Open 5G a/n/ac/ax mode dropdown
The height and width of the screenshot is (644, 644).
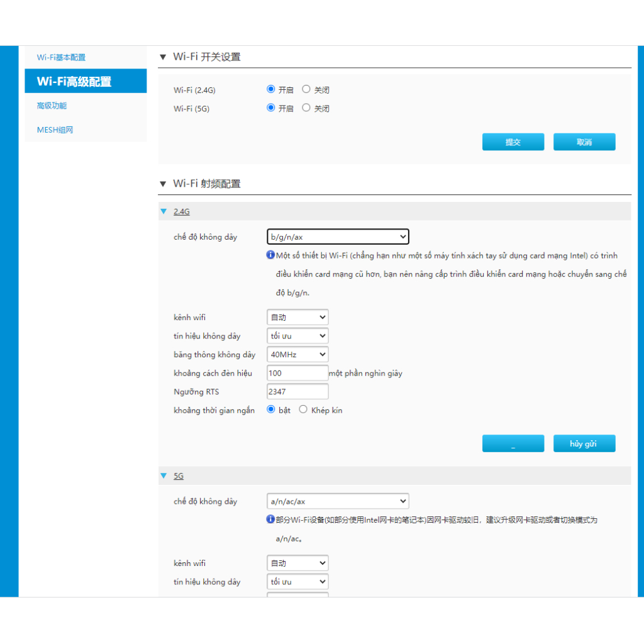[x=338, y=501]
